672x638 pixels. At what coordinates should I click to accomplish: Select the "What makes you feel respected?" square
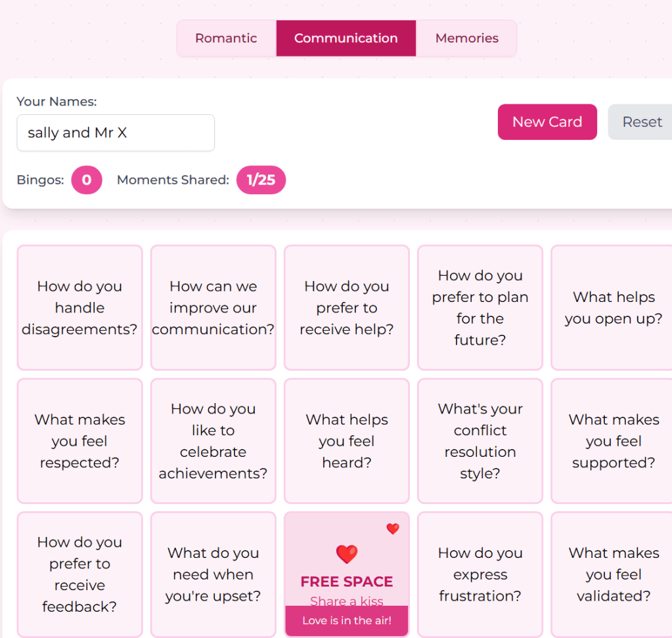point(79,441)
